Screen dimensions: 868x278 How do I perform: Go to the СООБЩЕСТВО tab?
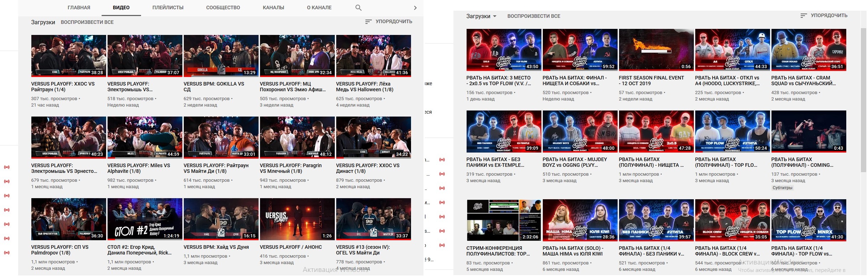click(223, 7)
